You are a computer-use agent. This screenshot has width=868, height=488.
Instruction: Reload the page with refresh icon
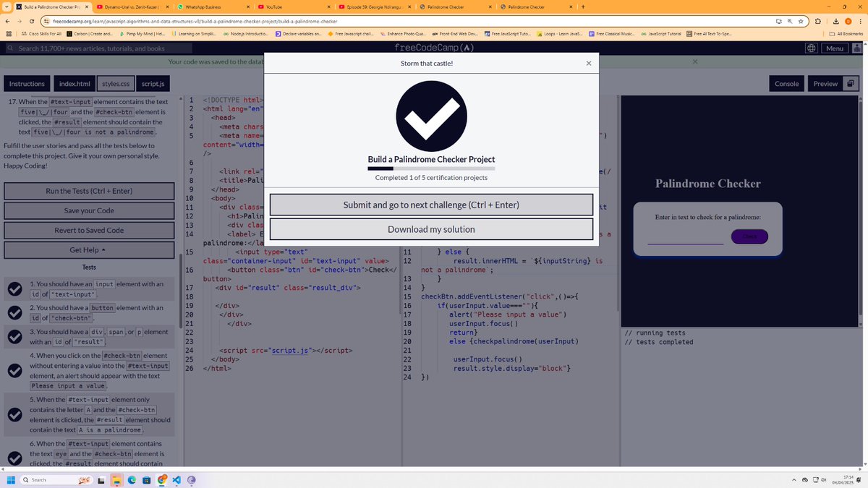[33, 22]
